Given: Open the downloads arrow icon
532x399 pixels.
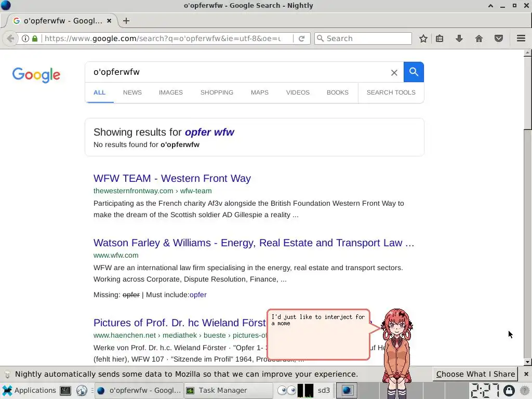Looking at the screenshot, I should point(459,38).
